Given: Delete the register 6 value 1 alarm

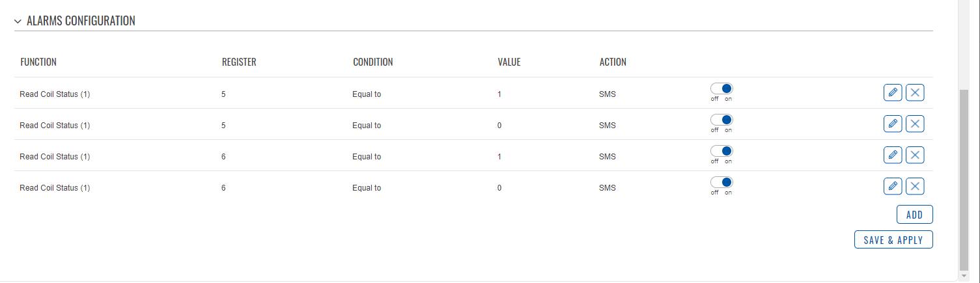Looking at the screenshot, I should (x=915, y=155).
